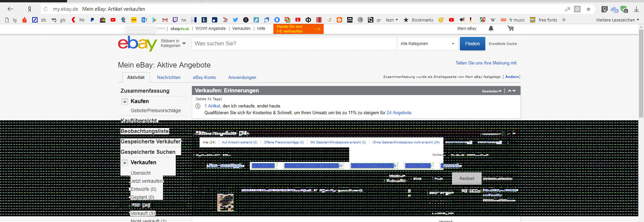
Task: Click the clock icon beside '1 Artikel'
Action: 198,106
